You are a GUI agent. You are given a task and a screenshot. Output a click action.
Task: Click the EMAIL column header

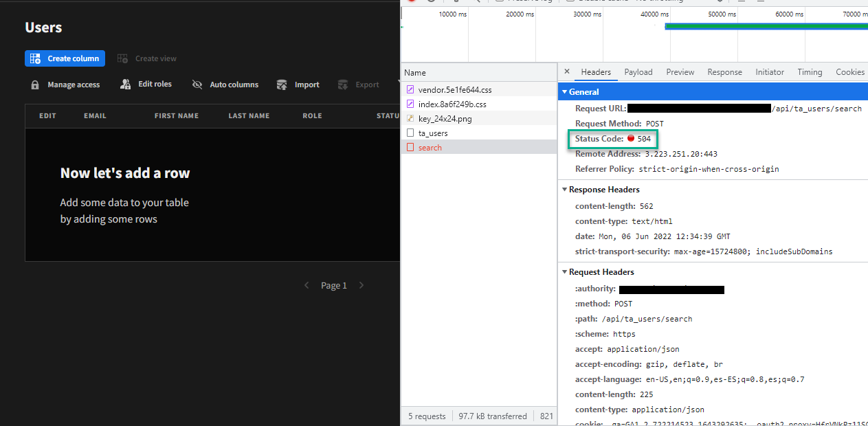click(x=95, y=115)
